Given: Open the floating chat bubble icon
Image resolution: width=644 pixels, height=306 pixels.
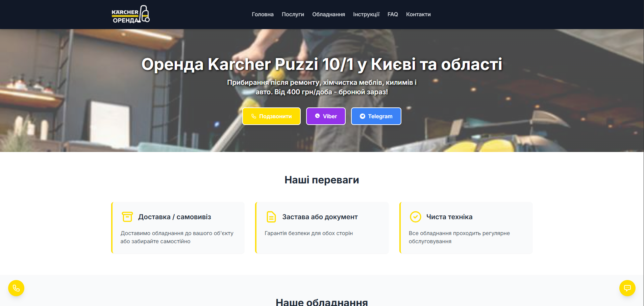Looking at the screenshot, I should point(627,288).
